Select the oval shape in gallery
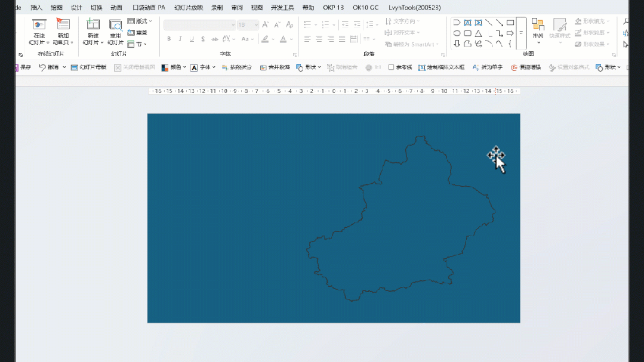This screenshot has width=644, height=362. (457, 33)
